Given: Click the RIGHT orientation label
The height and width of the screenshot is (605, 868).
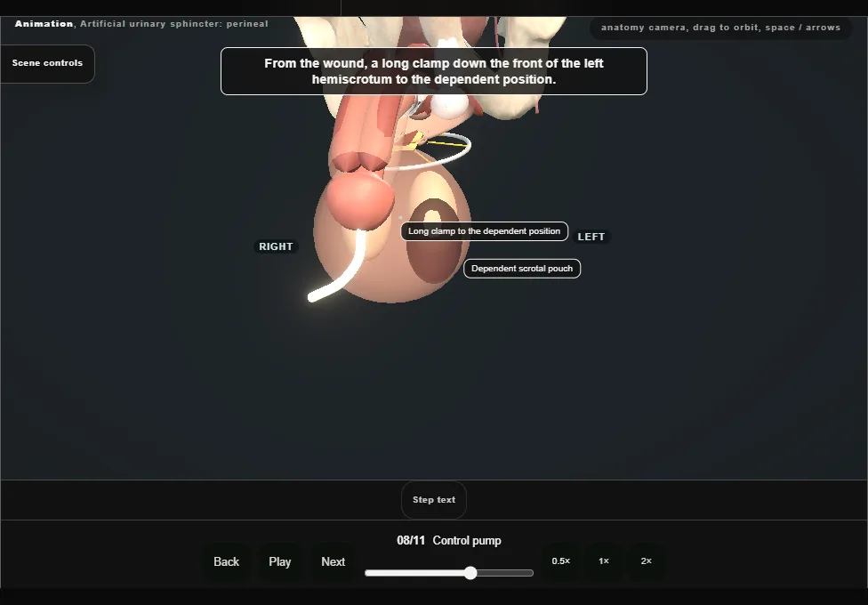Looking at the screenshot, I should (x=276, y=246).
